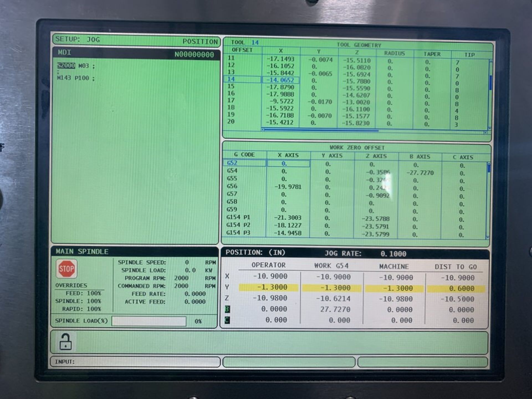Viewport: 532px width, 399px height.
Task: Click X geometry value -9.5722
Action: coord(282,101)
